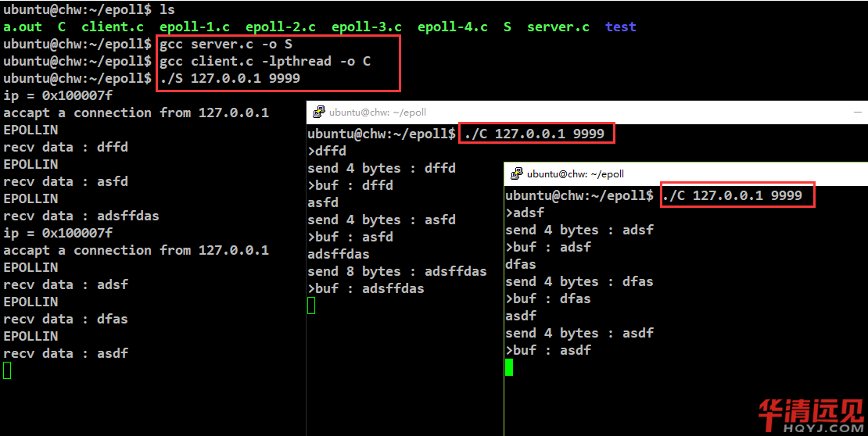This screenshot has width=868, height=436.
Task: Click the 'recv data : adsffdas' server line
Action: click(x=81, y=216)
